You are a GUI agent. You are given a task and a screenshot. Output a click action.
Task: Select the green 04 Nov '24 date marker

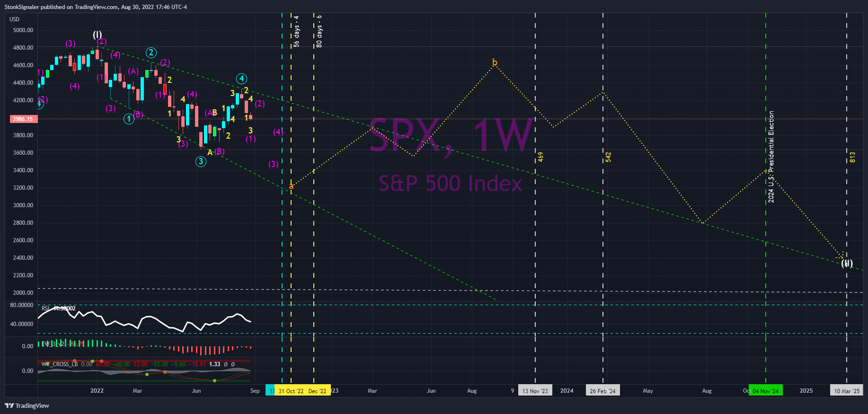coord(765,391)
